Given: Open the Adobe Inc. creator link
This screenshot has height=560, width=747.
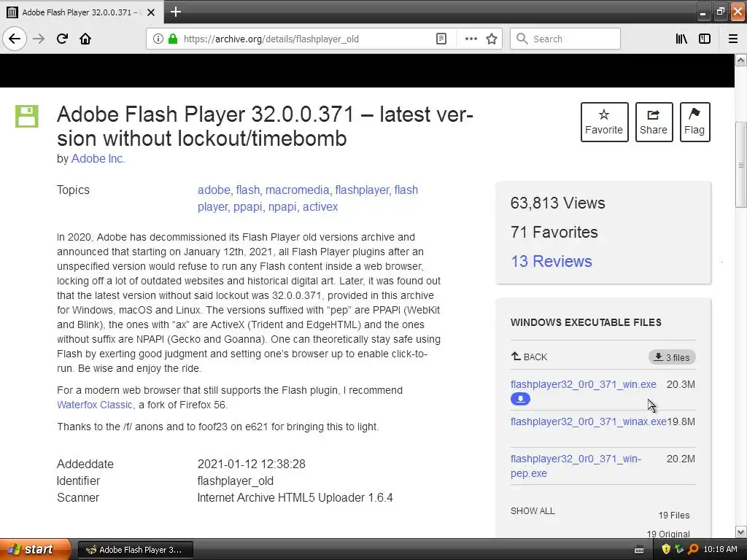Looking at the screenshot, I should pos(98,158).
